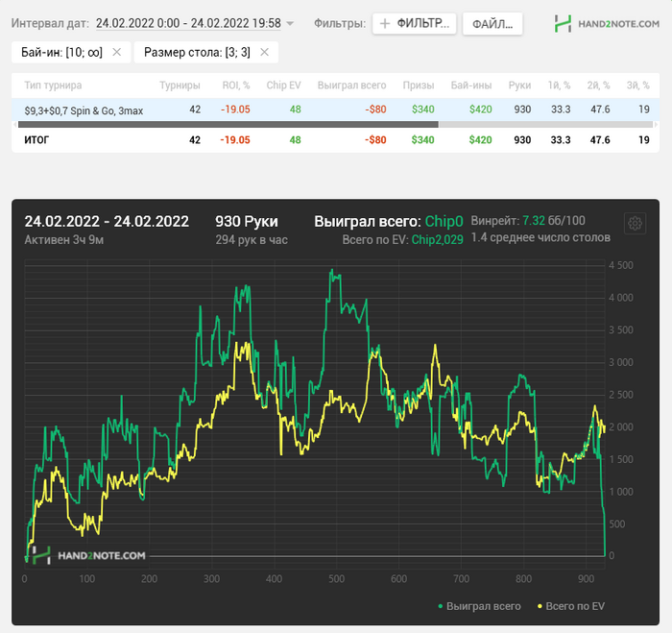Click Hand2Note watermark logo on chart
The width and height of the screenshot is (672, 633).
pos(88,555)
